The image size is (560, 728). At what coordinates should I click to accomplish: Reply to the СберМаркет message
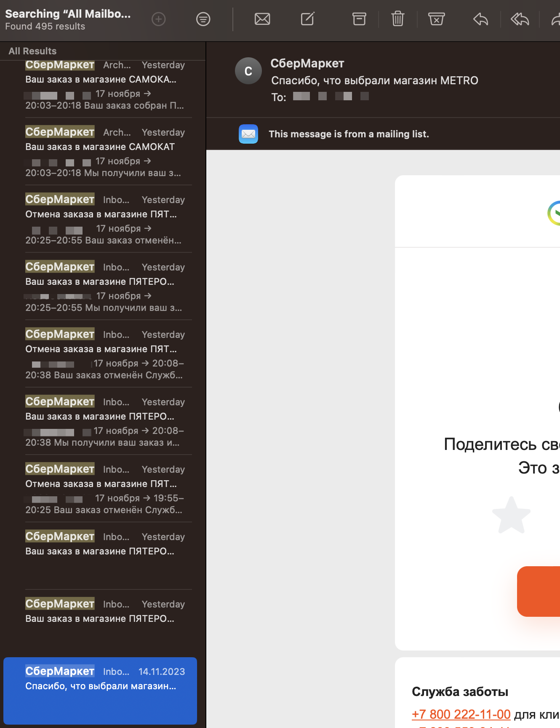[x=481, y=19]
